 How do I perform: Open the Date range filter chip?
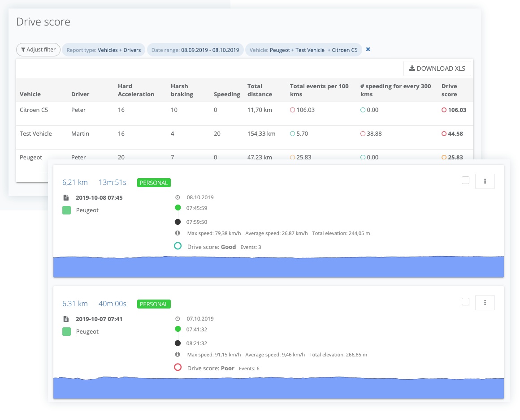pyautogui.click(x=195, y=50)
